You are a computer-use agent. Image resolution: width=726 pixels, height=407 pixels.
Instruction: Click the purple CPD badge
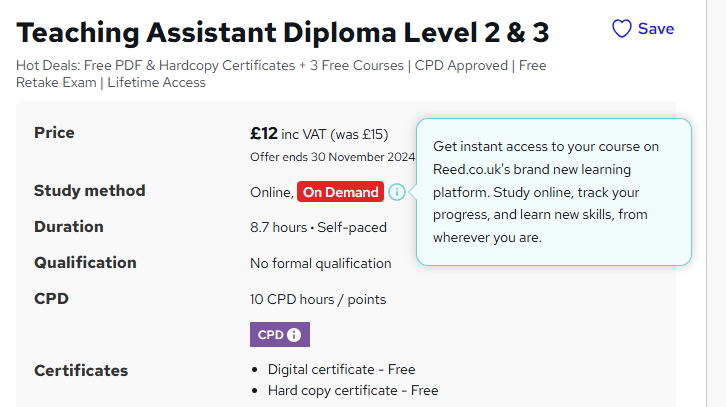coord(280,335)
